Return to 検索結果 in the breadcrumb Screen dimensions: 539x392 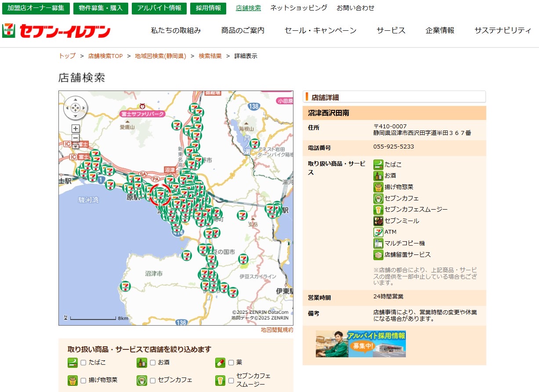click(x=210, y=56)
